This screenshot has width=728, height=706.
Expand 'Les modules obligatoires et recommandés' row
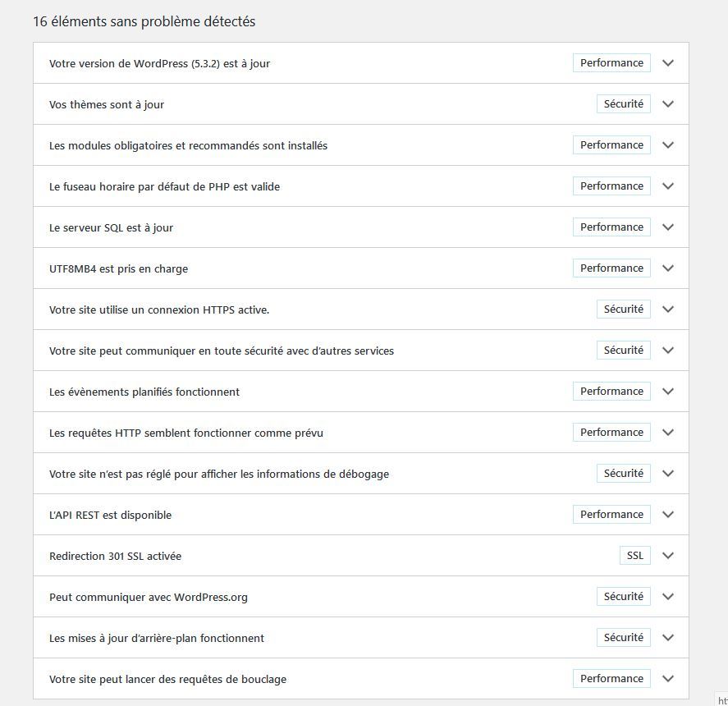point(668,145)
